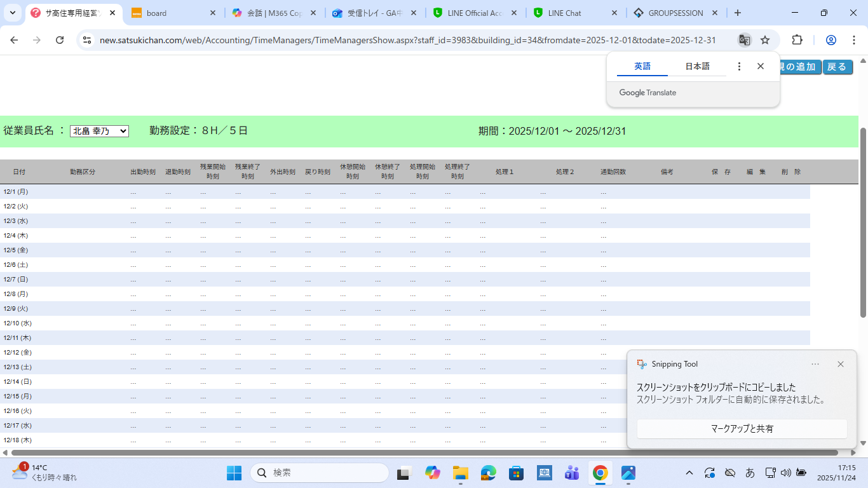Click the 戻る button

click(837, 67)
